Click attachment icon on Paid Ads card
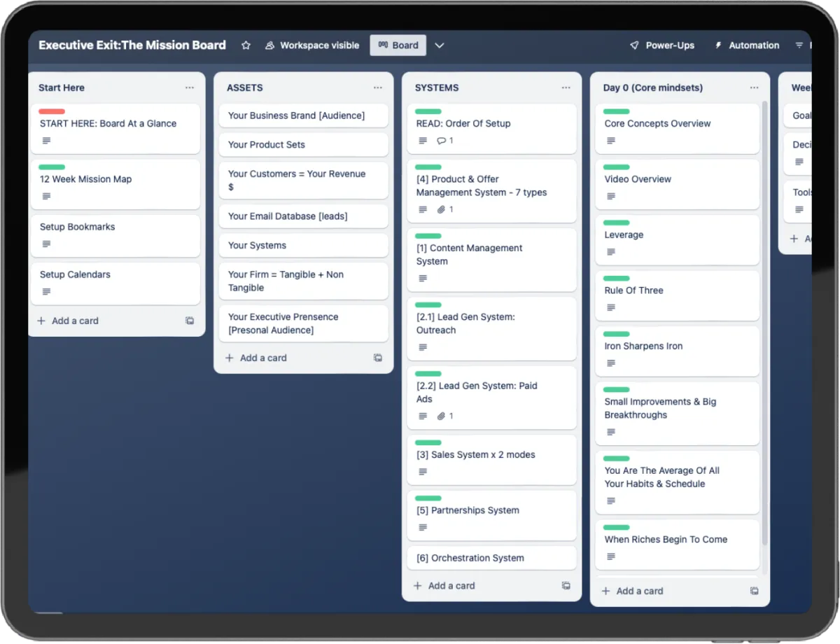This screenshot has height=644, width=840. (441, 416)
